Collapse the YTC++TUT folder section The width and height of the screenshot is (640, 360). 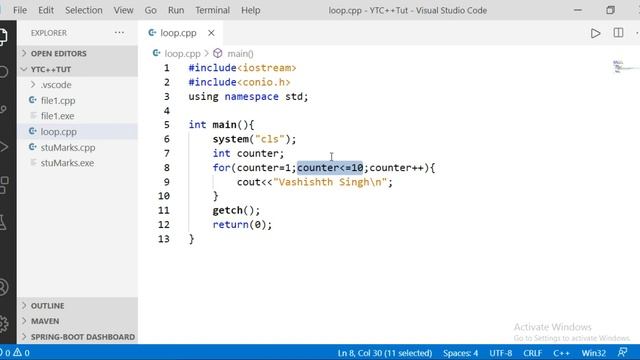[78, 69]
